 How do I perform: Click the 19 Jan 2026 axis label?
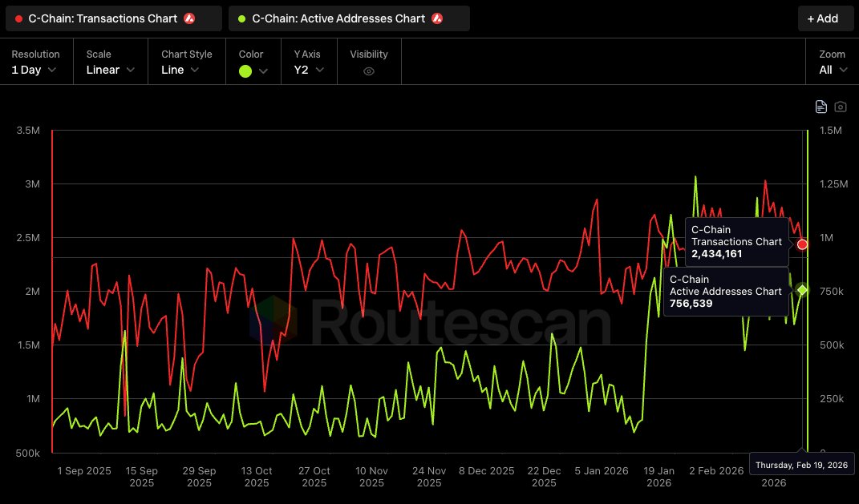(x=659, y=477)
